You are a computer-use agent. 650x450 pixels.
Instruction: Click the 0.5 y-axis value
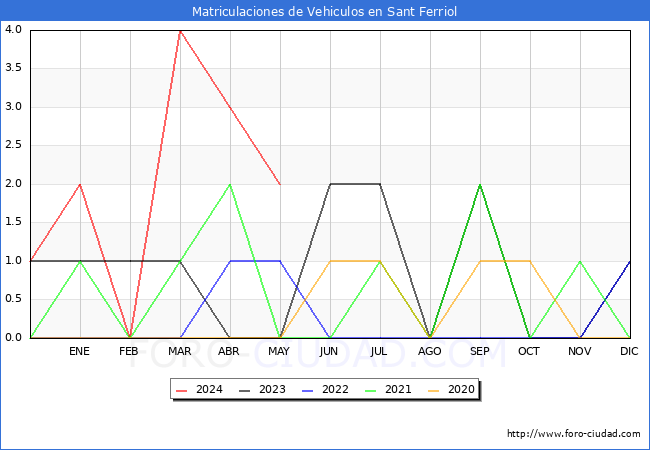point(13,299)
